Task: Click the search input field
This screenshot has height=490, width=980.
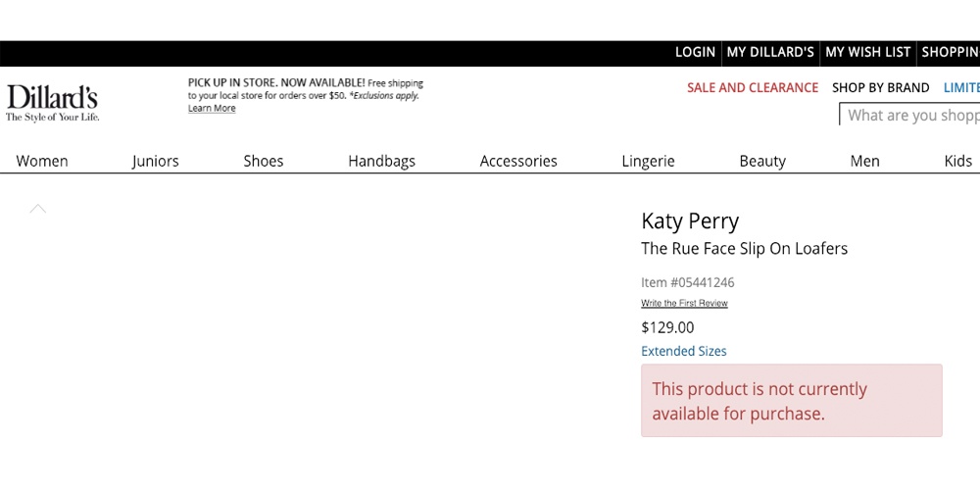Action: coord(911,116)
